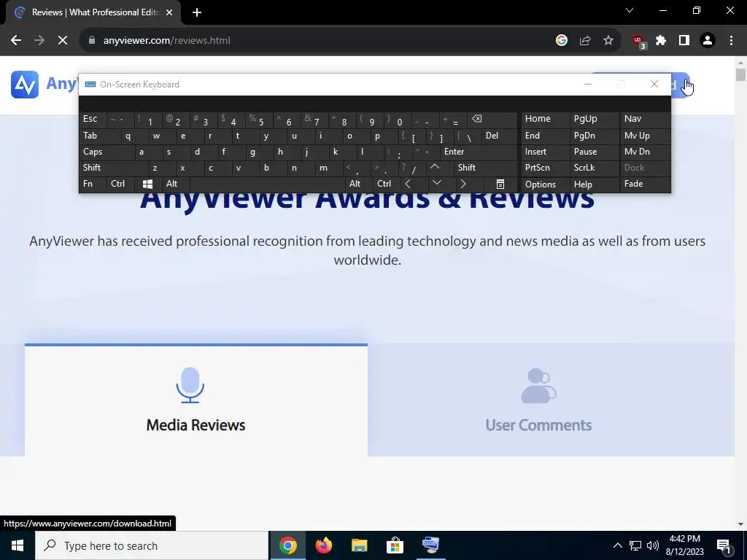The width and height of the screenshot is (747, 560).
Task: Select the Media Reviews tab
Action: click(x=196, y=400)
